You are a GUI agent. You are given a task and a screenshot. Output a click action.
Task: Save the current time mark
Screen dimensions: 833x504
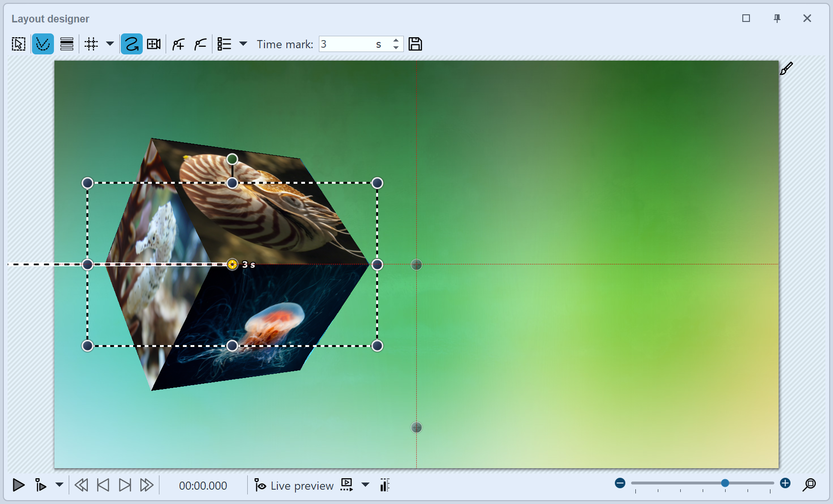[416, 43]
